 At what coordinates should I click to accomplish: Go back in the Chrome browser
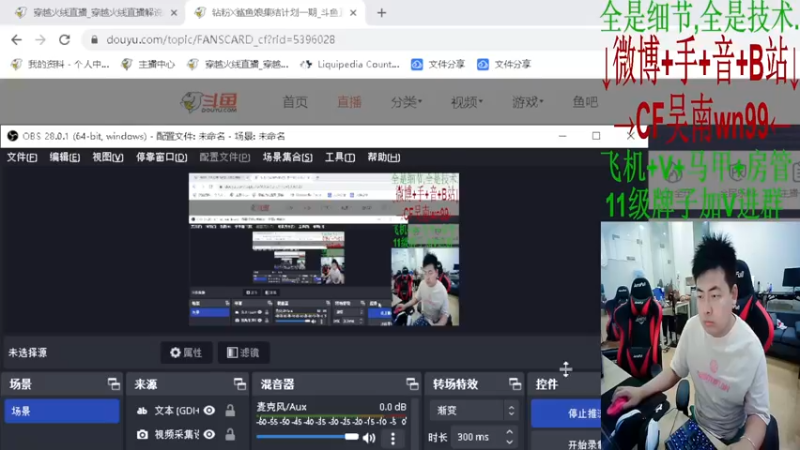pyautogui.click(x=16, y=40)
